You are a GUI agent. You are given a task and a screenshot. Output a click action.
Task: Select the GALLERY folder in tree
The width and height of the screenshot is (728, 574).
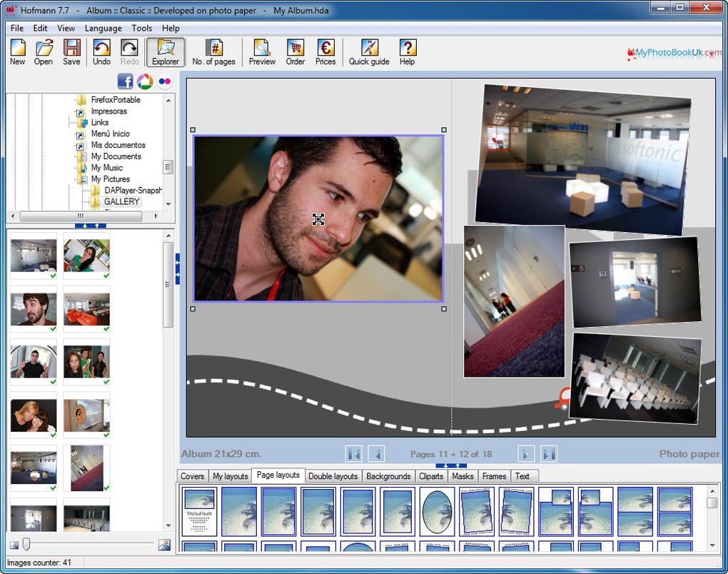point(121,202)
